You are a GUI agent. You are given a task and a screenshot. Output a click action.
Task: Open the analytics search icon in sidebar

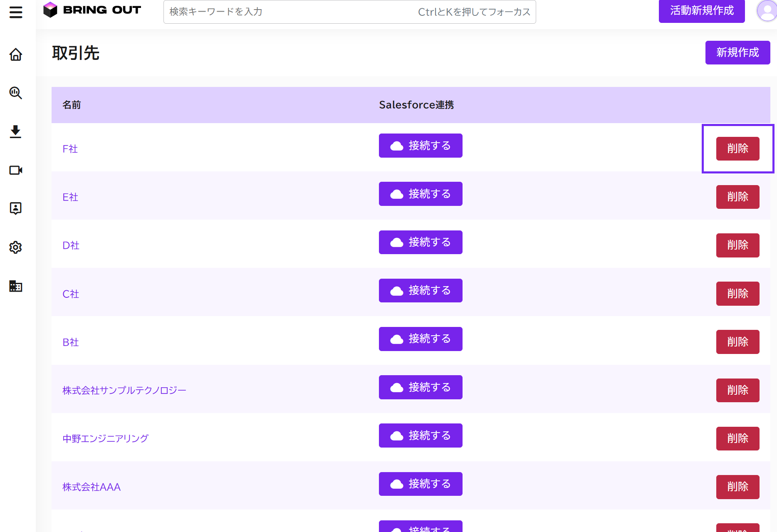(x=16, y=93)
